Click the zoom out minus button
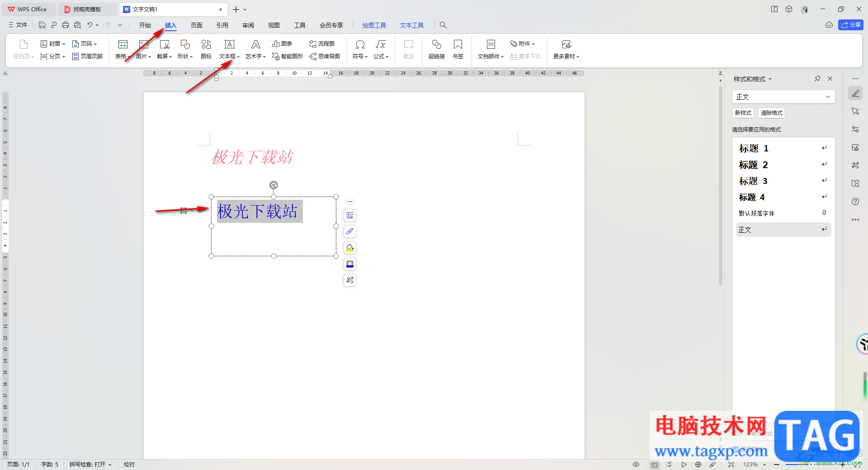Viewport: 868px width, 470px height. 777,465
